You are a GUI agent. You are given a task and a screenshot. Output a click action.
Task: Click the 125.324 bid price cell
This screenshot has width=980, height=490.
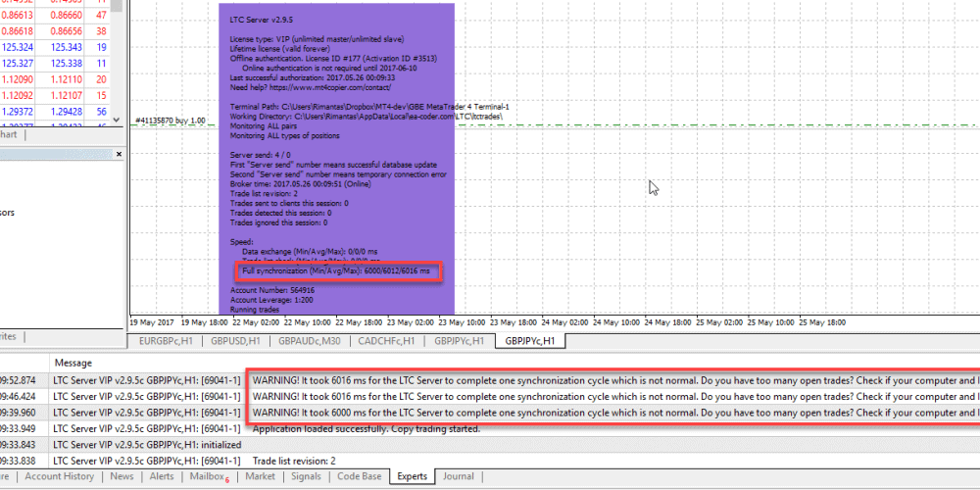tap(18, 47)
